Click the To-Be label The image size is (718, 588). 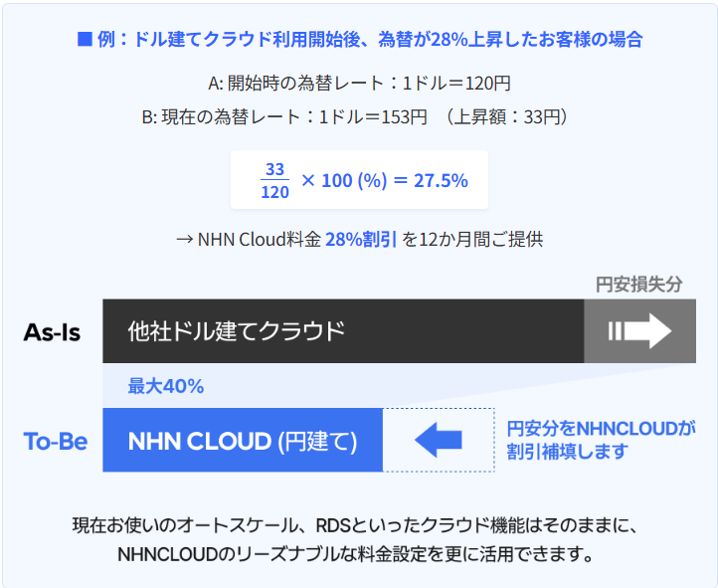(x=56, y=440)
